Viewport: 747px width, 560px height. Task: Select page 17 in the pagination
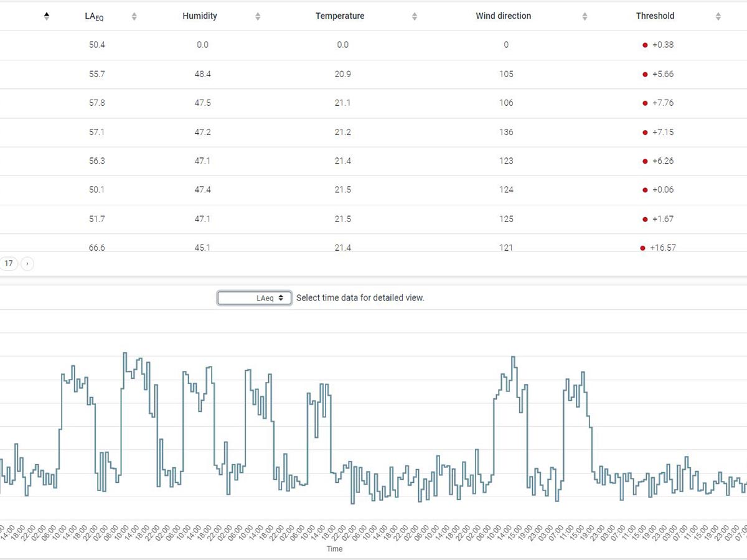pos(9,264)
